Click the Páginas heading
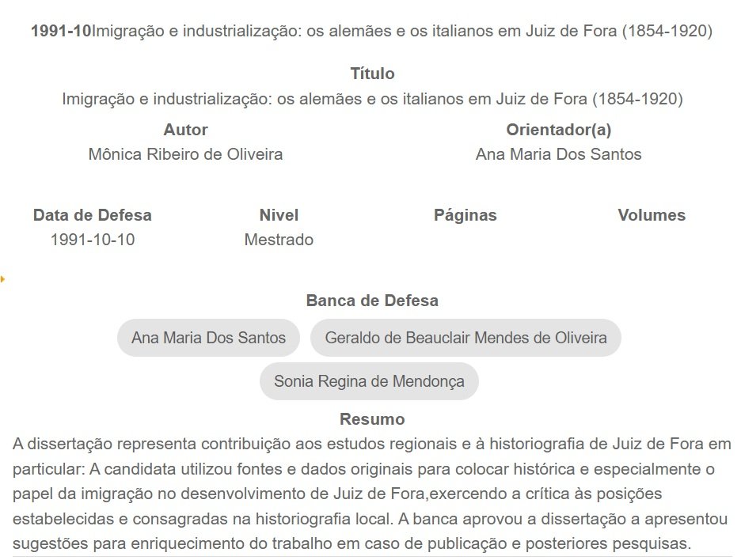Image resolution: width=741 pixels, height=560 pixels. [465, 215]
